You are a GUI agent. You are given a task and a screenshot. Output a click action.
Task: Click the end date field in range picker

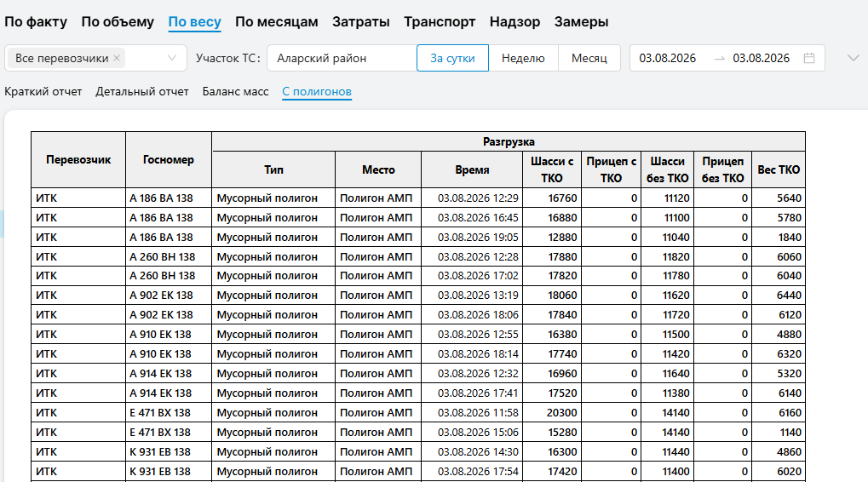pyautogui.click(x=762, y=58)
